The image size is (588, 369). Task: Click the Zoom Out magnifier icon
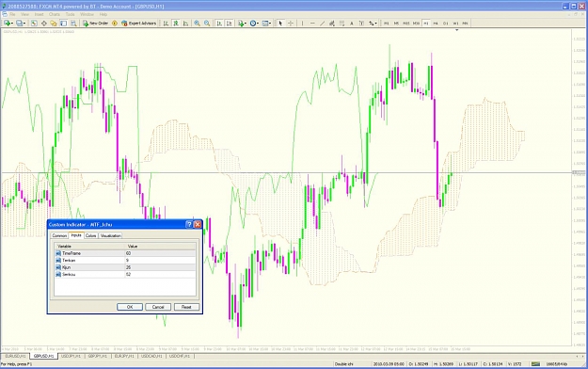(x=207, y=24)
